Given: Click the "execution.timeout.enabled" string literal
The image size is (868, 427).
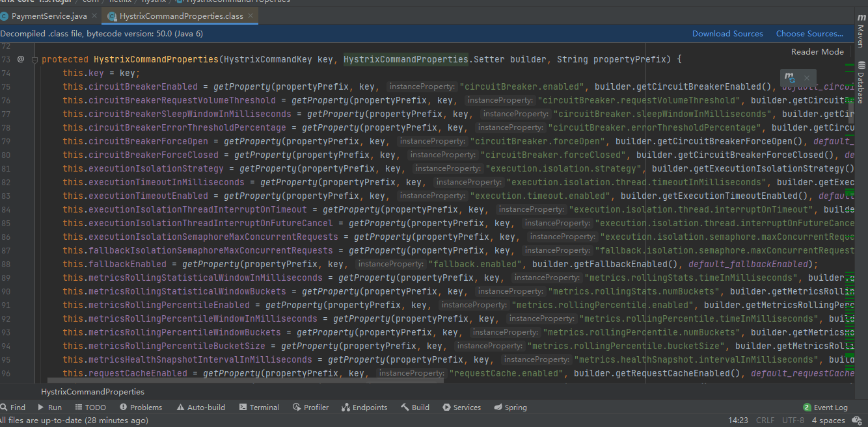Looking at the screenshot, I should (x=540, y=196).
